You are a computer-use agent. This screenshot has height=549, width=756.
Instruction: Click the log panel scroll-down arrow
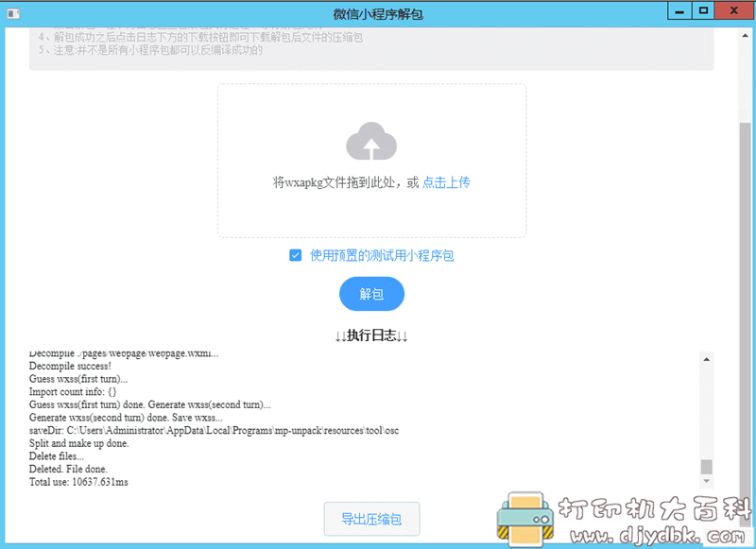coord(706,481)
